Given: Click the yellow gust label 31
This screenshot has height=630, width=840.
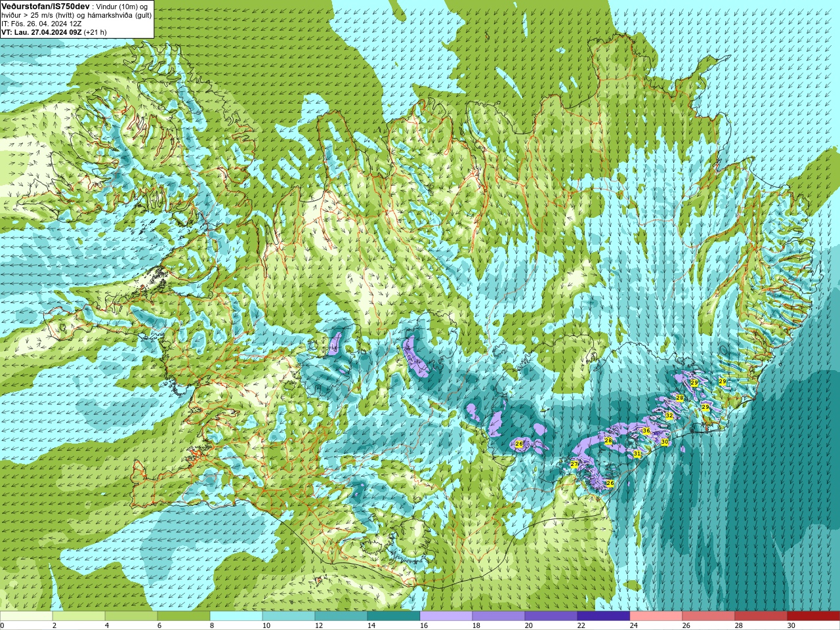Looking at the screenshot, I should pyautogui.click(x=637, y=454).
